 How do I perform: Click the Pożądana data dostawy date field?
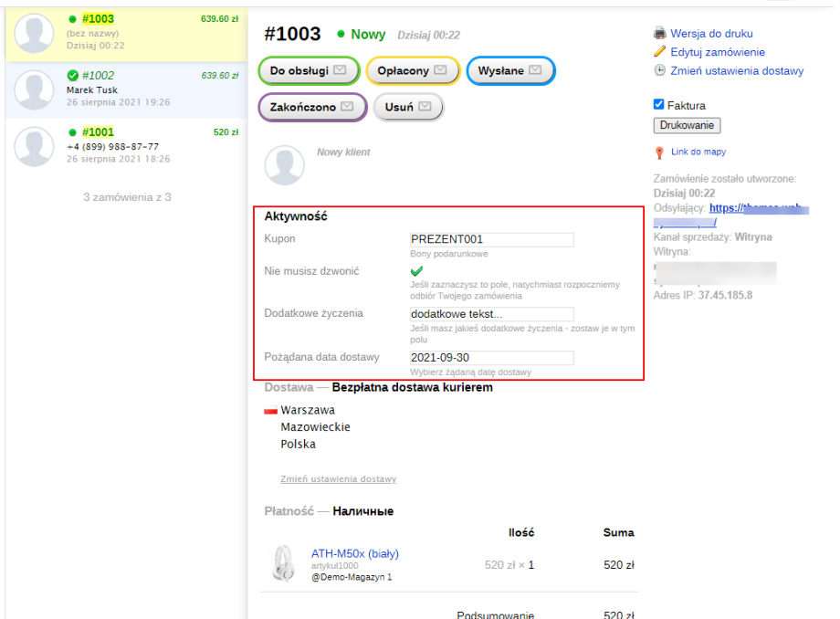491,358
